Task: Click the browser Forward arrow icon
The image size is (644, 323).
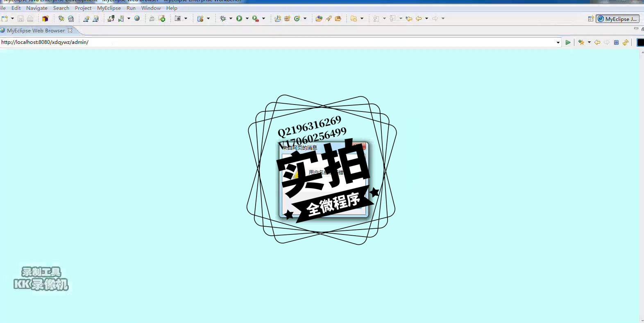Action: click(x=607, y=42)
